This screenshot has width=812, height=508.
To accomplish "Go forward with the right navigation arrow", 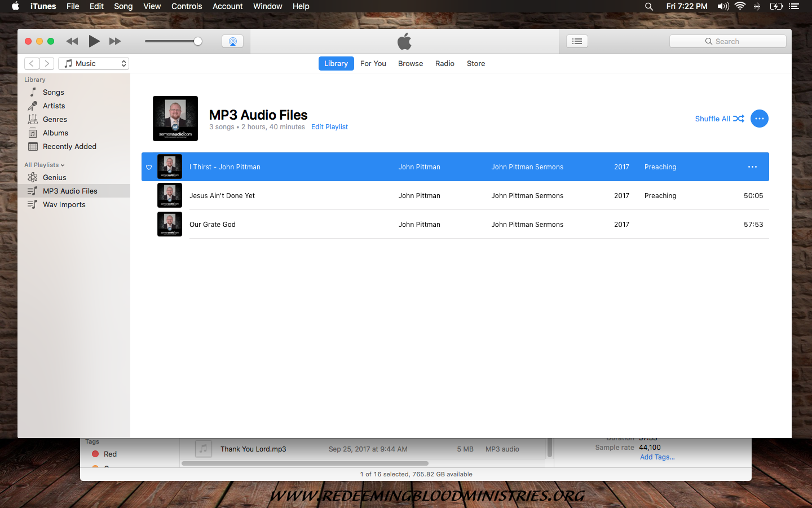I will pos(47,64).
